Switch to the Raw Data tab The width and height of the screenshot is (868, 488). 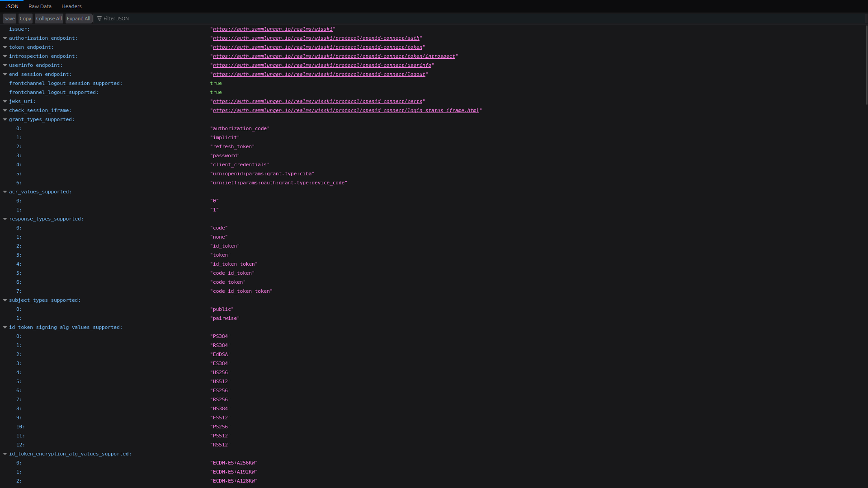(39, 6)
